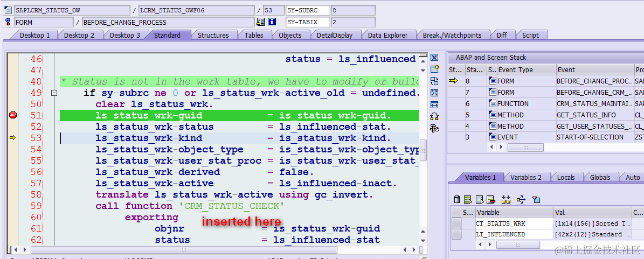Click the navigate-to-source icon beside BEFORE_CHANGE_PROCESS
This screenshot has width=644, height=259.
pyautogui.click(x=260, y=22)
